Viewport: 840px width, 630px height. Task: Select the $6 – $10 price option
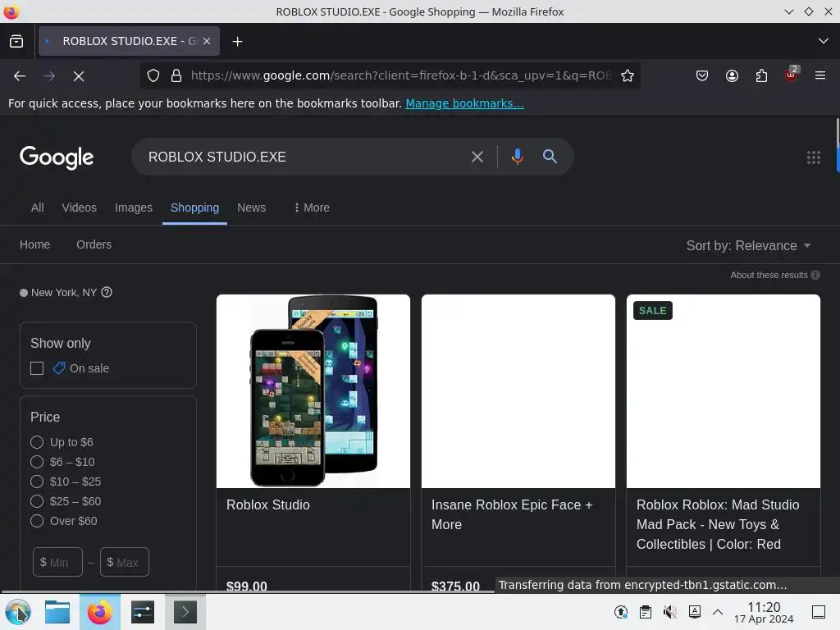(x=37, y=462)
